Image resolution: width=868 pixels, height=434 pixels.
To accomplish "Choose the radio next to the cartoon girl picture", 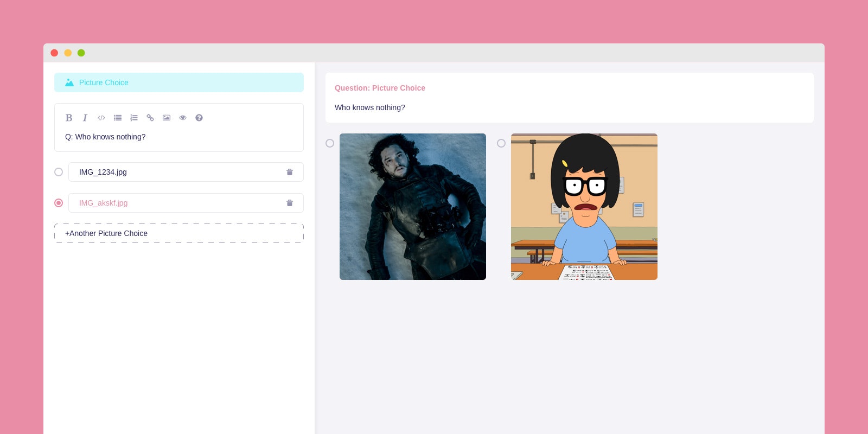I will point(501,143).
